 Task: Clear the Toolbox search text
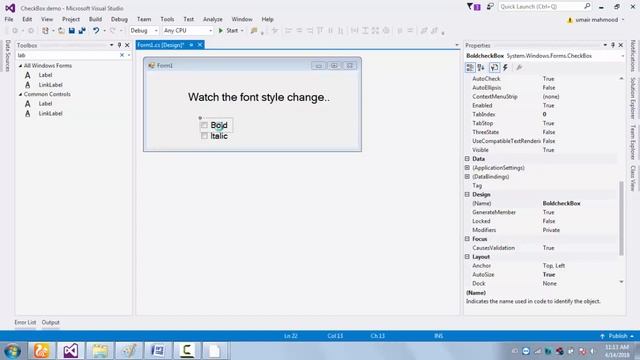click(122, 55)
